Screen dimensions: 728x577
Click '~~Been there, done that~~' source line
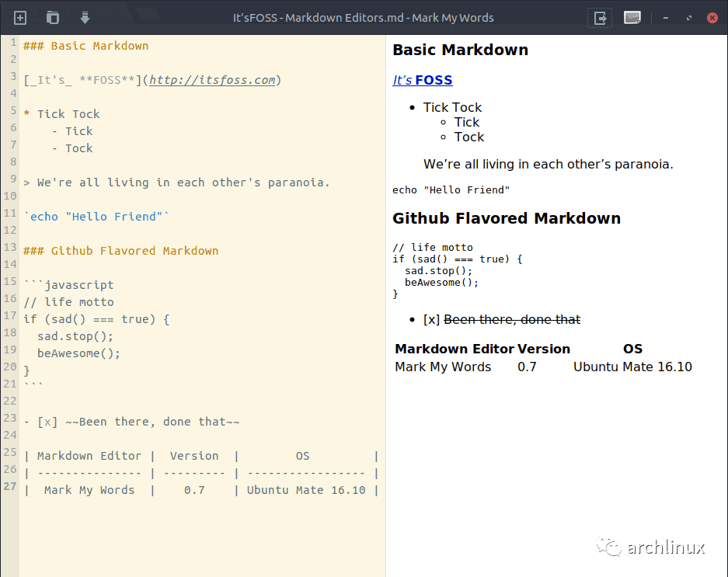click(x=152, y=422)
